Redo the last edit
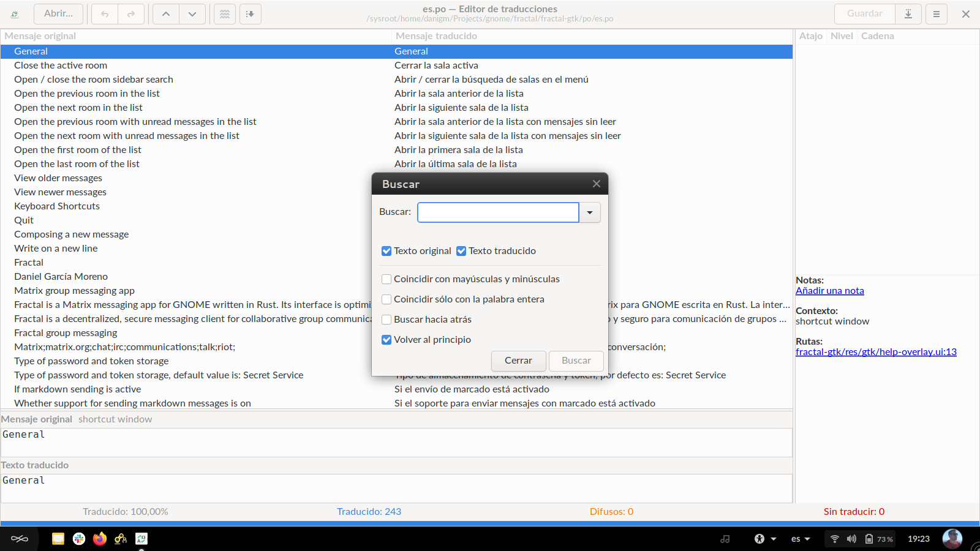This screenshot has height=551, width=980. [131, 14]
